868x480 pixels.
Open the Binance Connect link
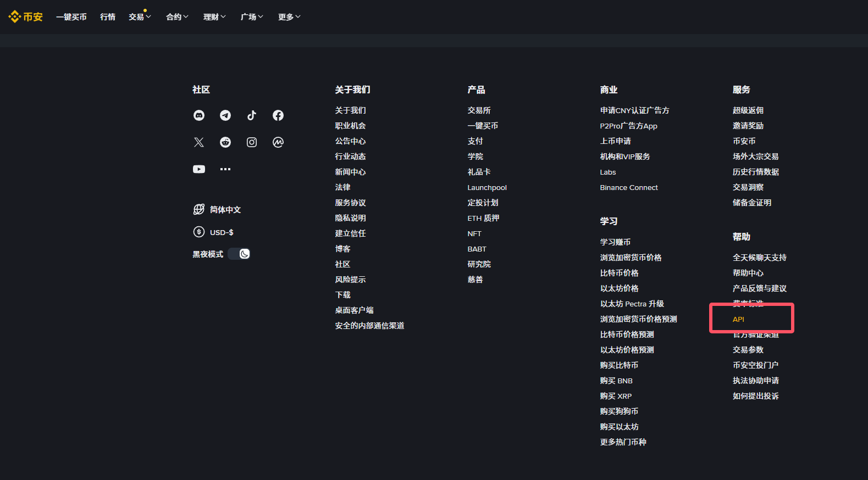click(x=629, y=187)
